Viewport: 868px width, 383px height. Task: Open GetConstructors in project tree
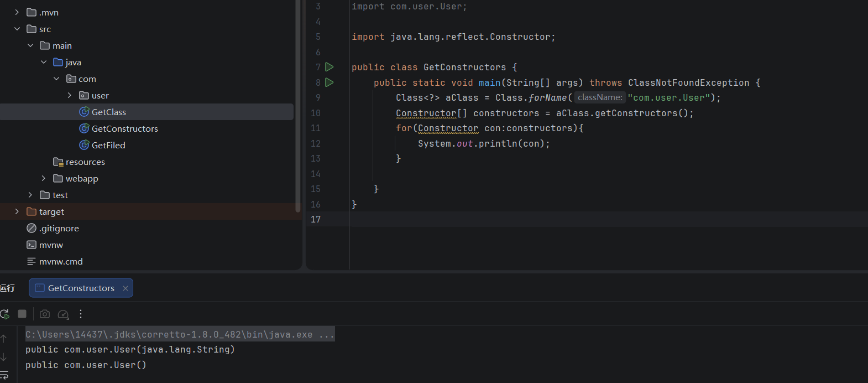click(x=125, y=128)
